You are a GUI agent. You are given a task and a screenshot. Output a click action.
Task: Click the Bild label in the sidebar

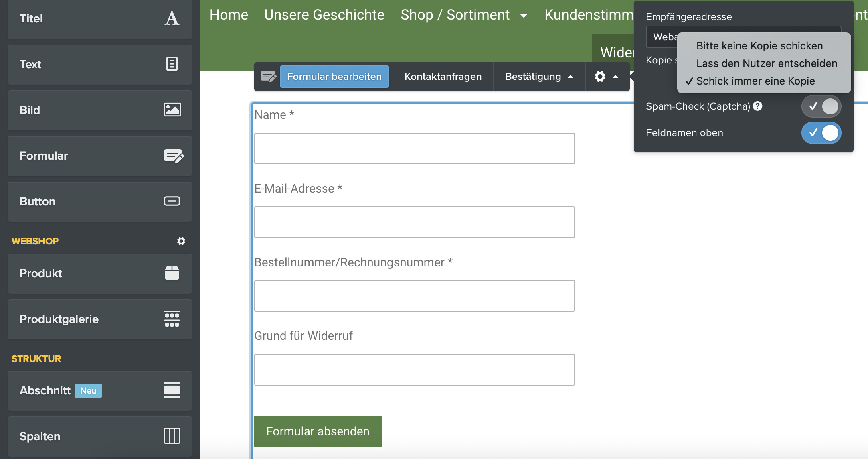click(30, 110)
